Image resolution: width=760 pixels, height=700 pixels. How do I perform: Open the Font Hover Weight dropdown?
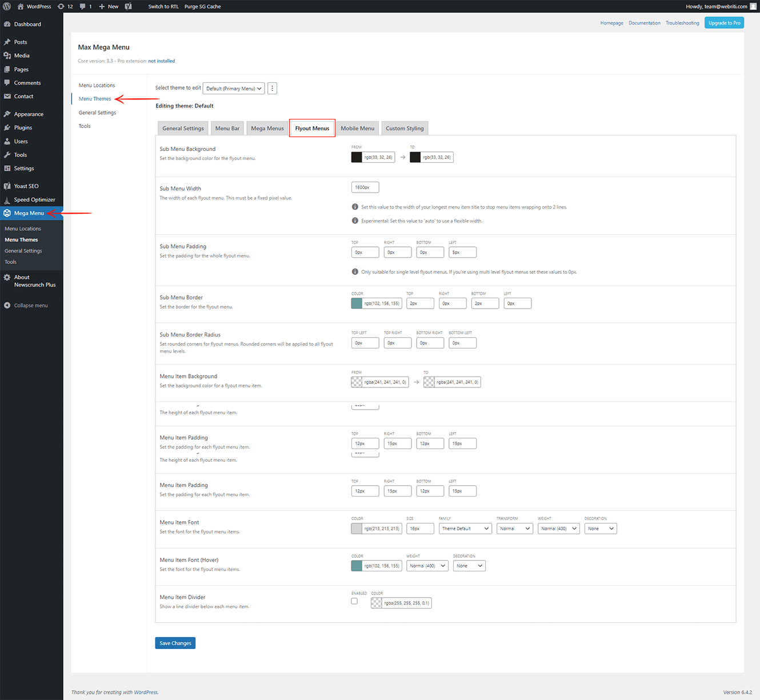click(x=427, y=566)
